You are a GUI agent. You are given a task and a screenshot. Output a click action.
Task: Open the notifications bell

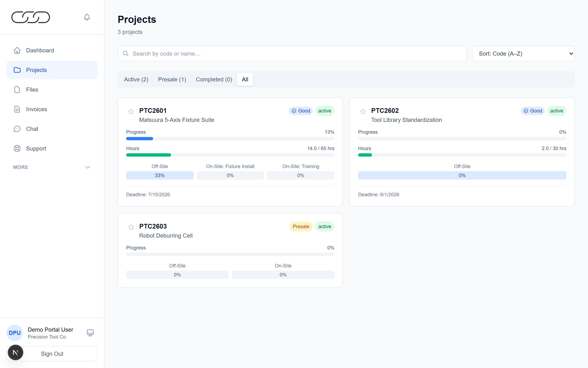87,17
